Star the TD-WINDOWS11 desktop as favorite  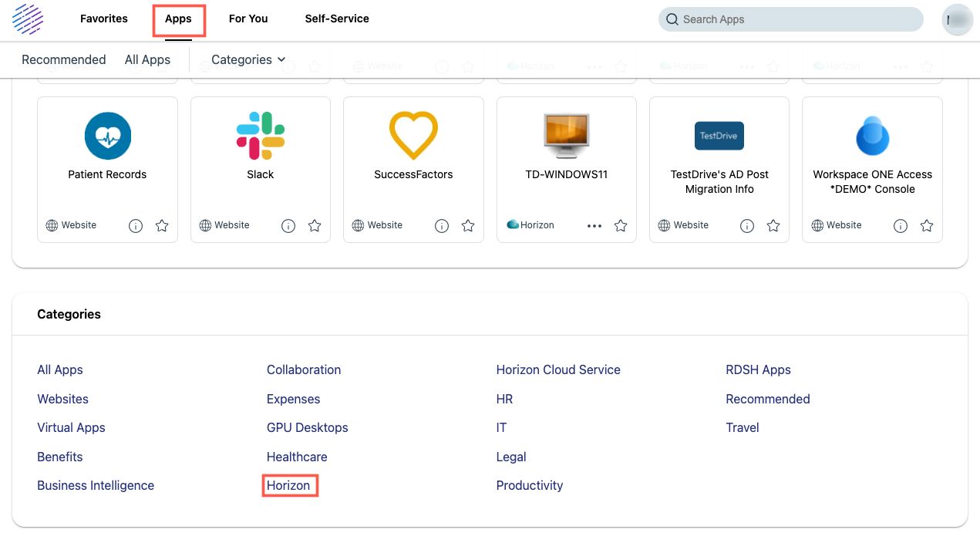coord(621,226)
